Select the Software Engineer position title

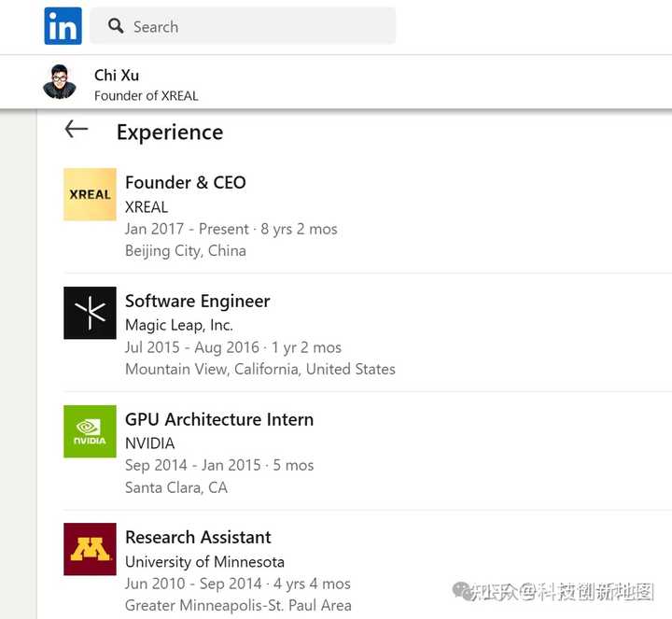197,301
